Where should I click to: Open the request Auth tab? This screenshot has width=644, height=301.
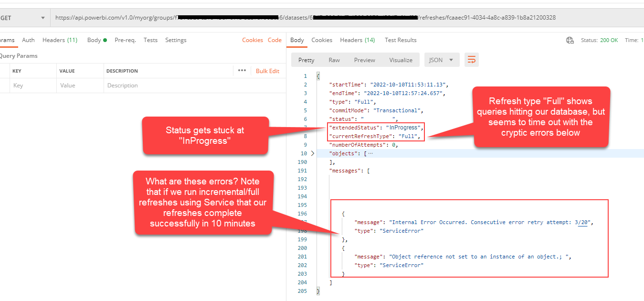coord(28,40)
